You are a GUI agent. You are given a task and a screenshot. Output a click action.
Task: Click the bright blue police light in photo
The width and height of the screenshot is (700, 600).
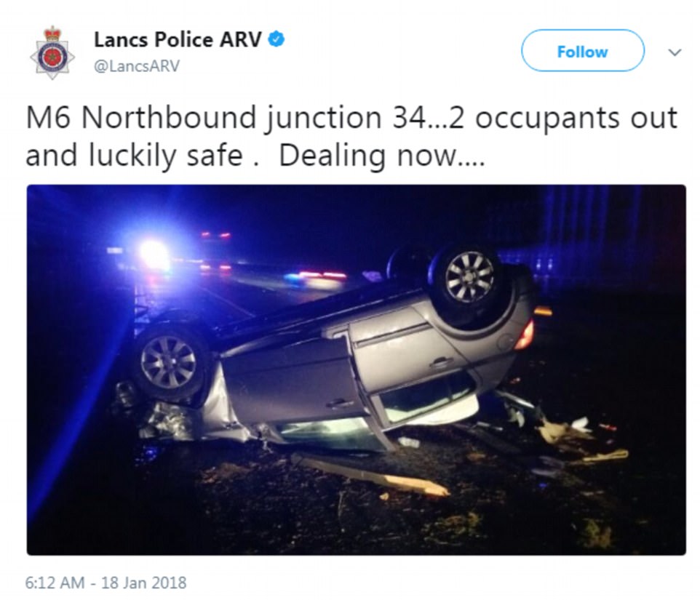point(154,255)
